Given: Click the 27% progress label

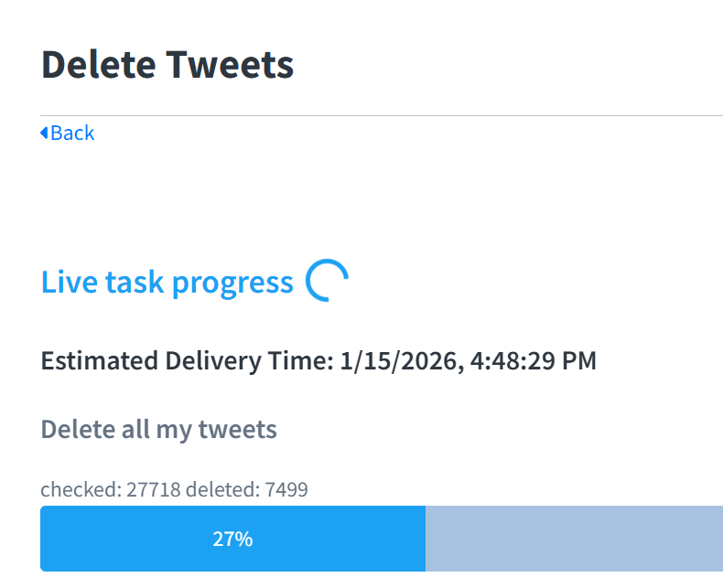Looking at the screenshot, I should click(x=232, y=540).
